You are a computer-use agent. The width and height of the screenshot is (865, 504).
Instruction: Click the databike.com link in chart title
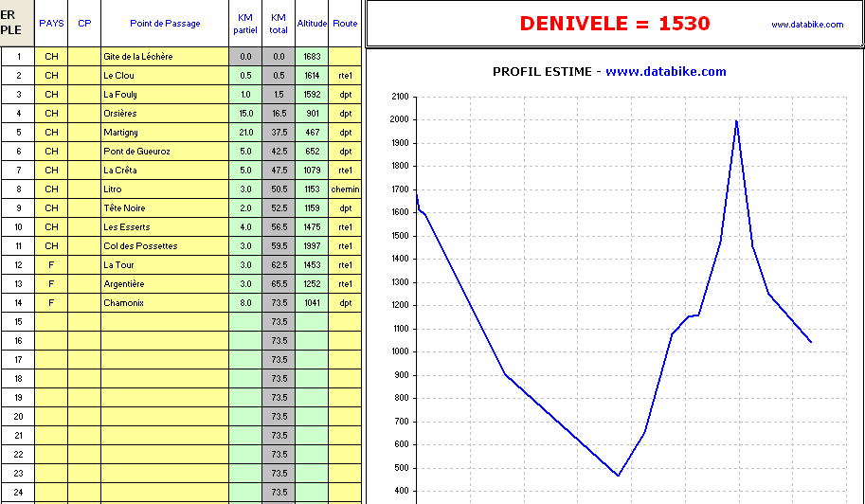[666, 72]
